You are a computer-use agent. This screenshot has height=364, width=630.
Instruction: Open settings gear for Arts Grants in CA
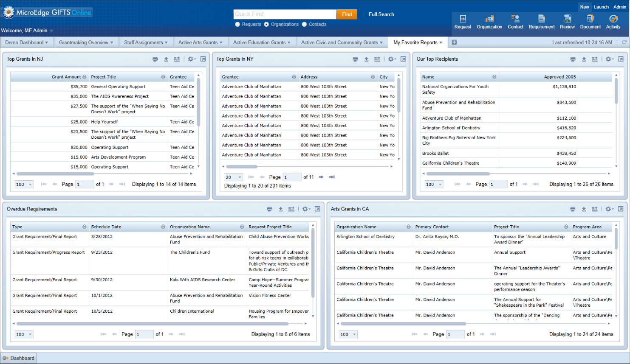point(609,209)
